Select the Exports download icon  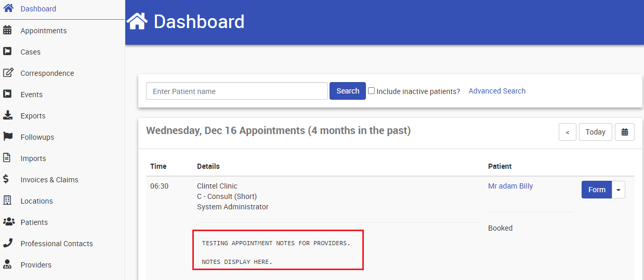tap(7, 115)
